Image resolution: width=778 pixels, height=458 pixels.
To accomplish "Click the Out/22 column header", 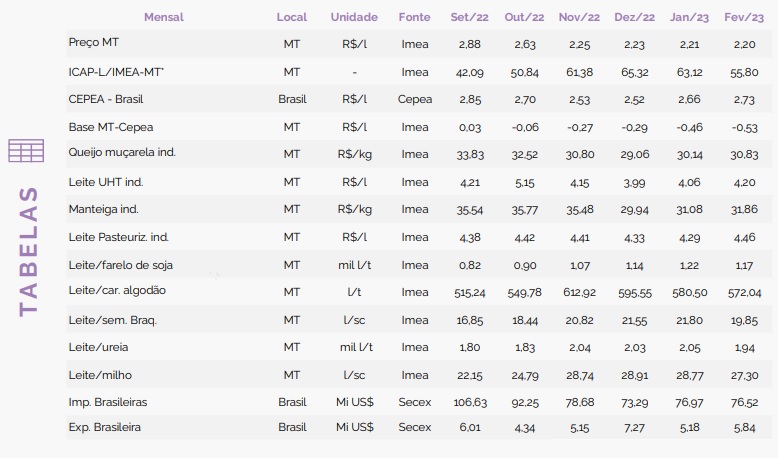I will point(524,17).
